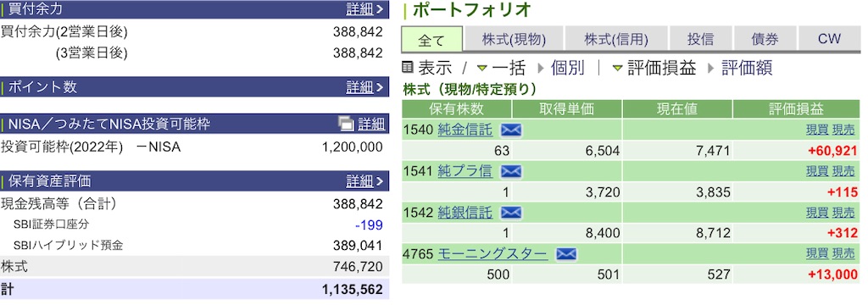Open 詳細 link in NISA投資可能枠 header
Image resolution: width=868 pixels, height=305 pixels.
(371, 124)
